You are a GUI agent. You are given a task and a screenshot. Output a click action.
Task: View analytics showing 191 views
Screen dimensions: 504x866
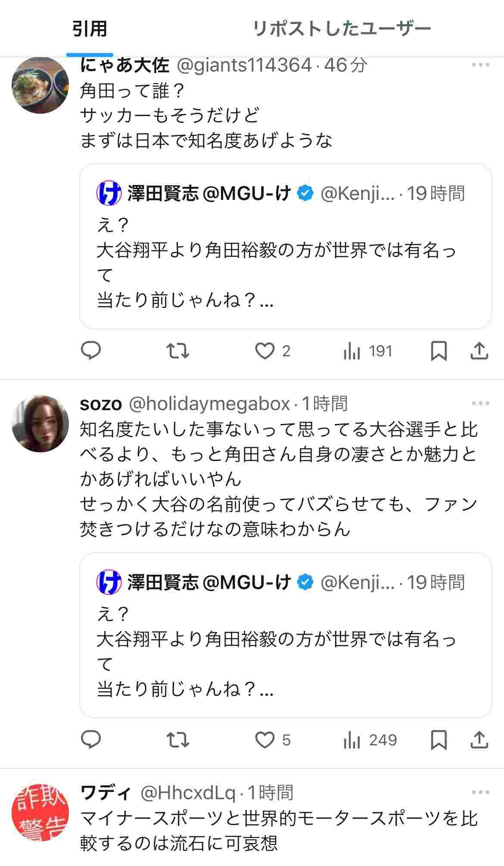pos(368,351)
